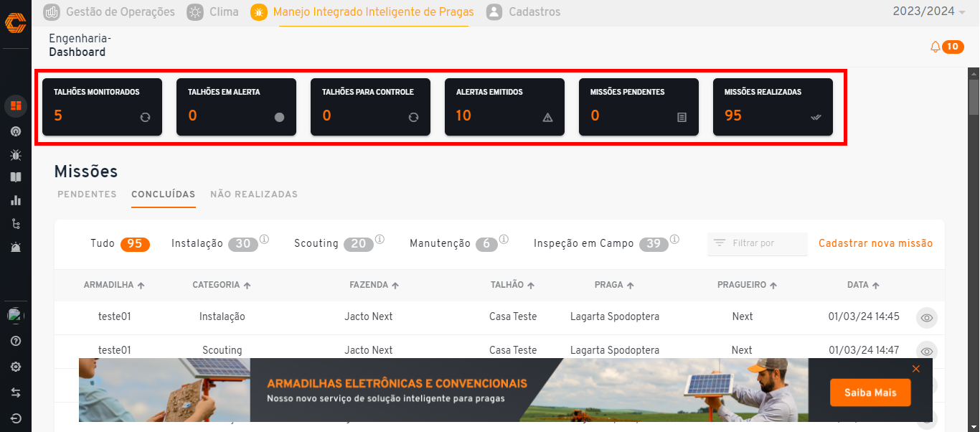Click refresh icon on Talhões Monitorados card
Screen dimensions: 980x432
pyautogui.click(x=145, y=118)
